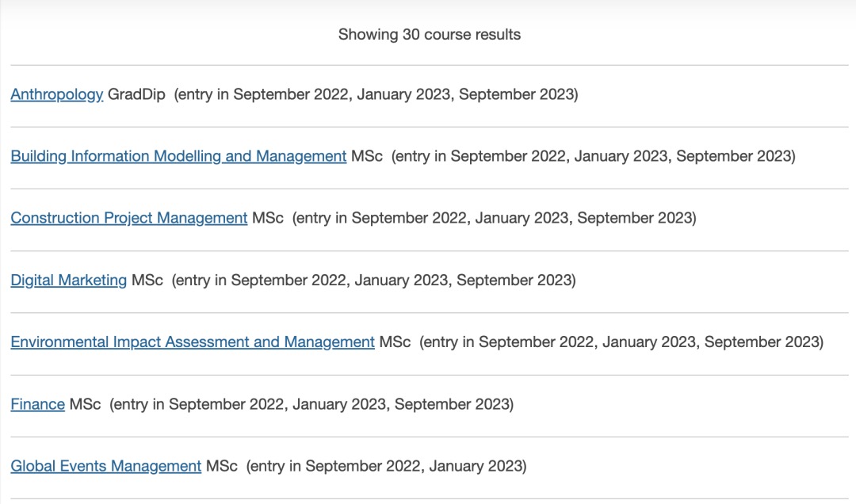Click the entry dates for Global Events Management
The width and height of the screenshot is (856, 504).
tap(387, 466)
